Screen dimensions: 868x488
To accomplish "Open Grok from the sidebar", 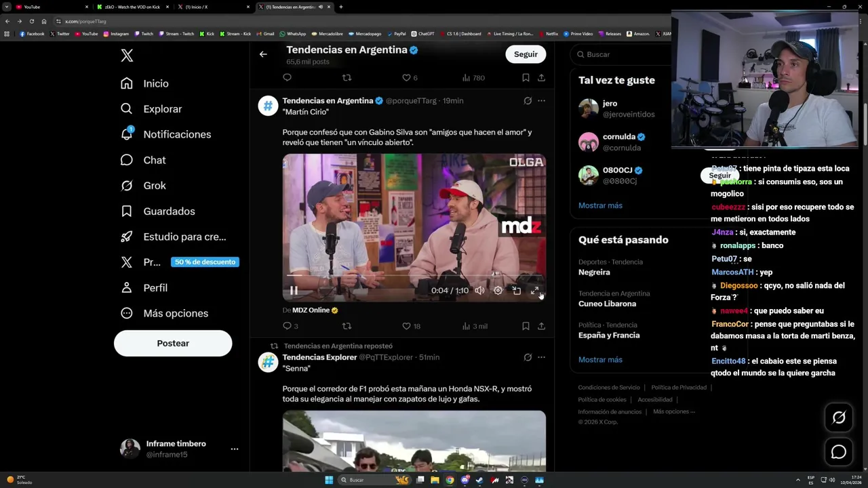I will point(143,186).
